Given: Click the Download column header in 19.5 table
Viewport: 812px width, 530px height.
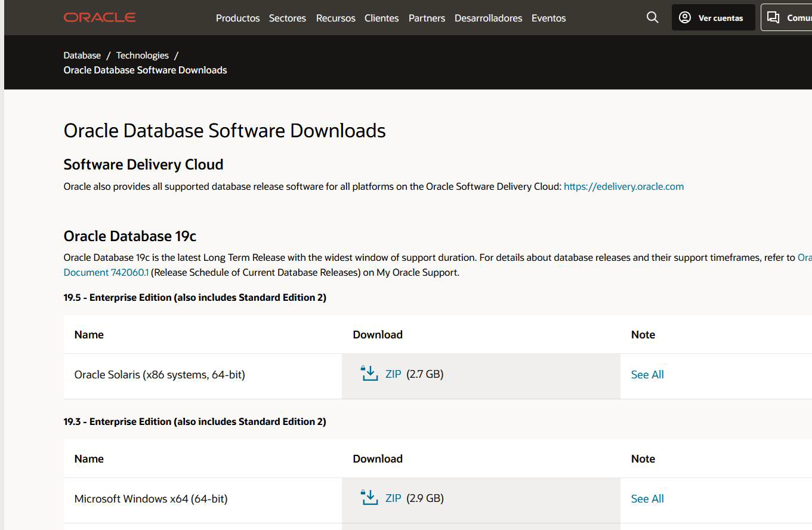Looking at the screenshot, I should click(x=378, y=334).
